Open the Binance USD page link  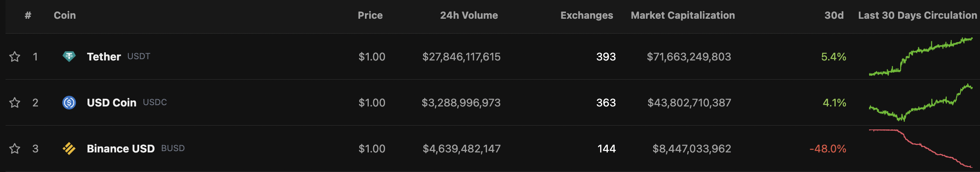[120, 149]
